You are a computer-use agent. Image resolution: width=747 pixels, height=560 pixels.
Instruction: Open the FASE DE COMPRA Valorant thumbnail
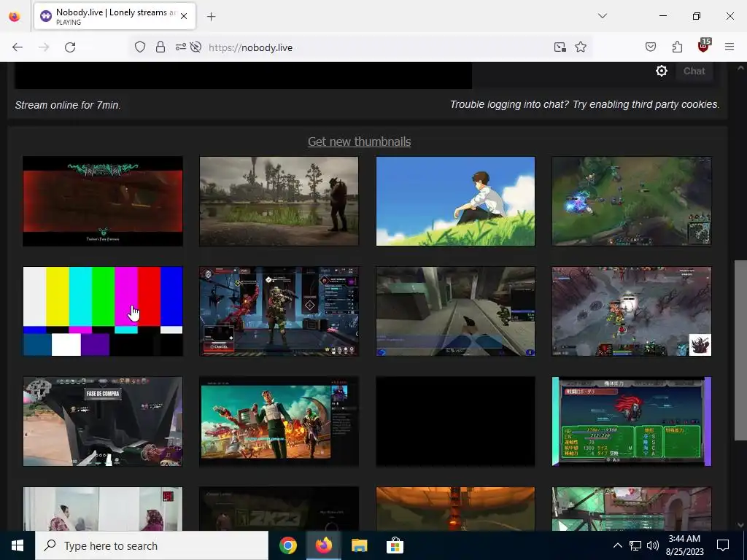click(103, 421)
